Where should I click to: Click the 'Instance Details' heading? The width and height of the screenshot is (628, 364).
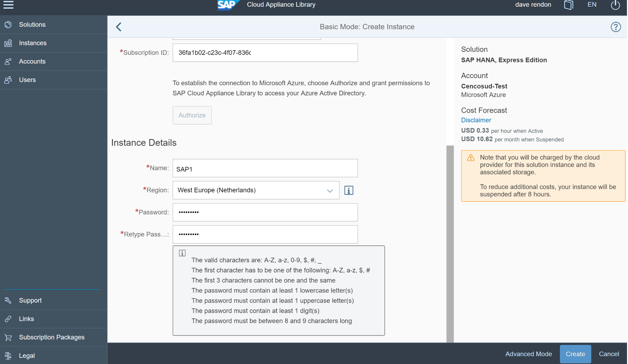[x=144, y=143]
